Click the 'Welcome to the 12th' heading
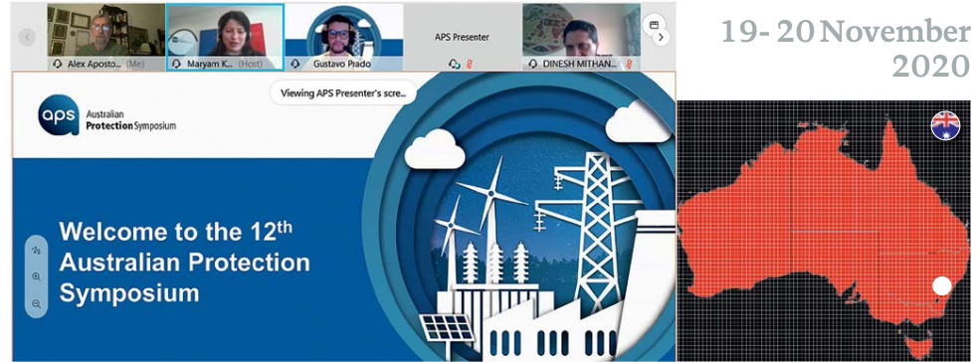This screenshot has height=362, width=980. point(176,232)
